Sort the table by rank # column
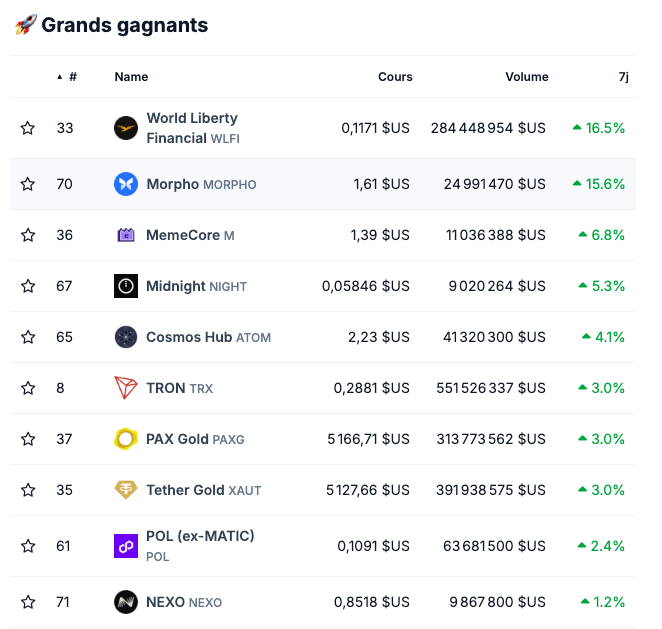Viewport: 662px width, 629px height. coord(72,77)
